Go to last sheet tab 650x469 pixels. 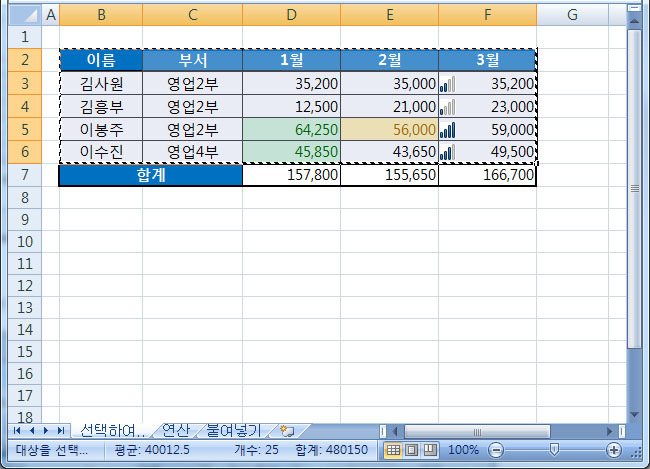pyautogui.click(x=61, y=431)
